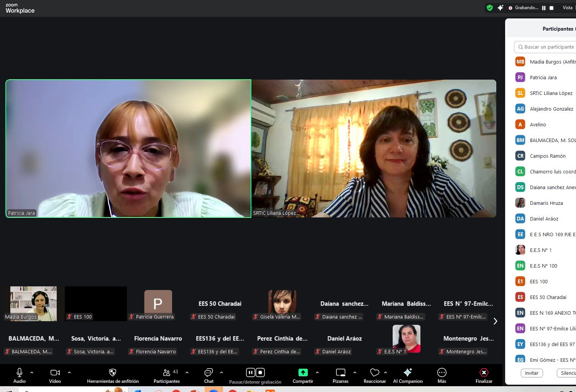Pause the recording in bottom toolbar

tap(250, 372)
